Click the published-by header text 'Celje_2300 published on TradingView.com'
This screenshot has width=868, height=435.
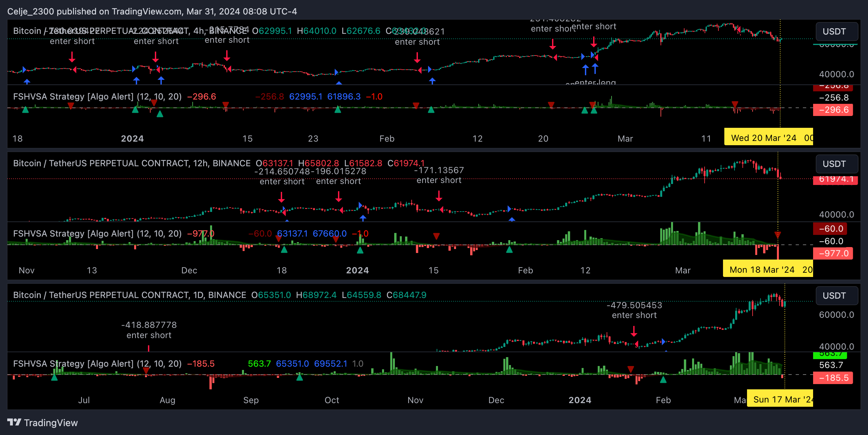click(x=94, y=11)
